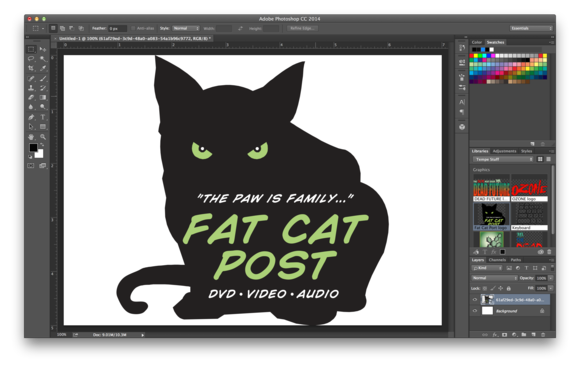Image resolution: width=580 pixels, height=370 pixels.
Task: Select the Move tool
Action: click(43, 49)
